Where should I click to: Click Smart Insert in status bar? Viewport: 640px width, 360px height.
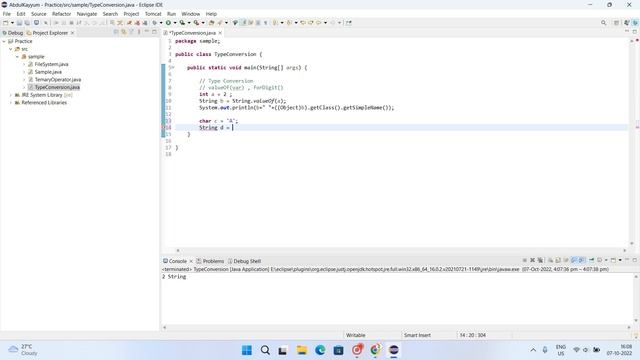[417, 335]
